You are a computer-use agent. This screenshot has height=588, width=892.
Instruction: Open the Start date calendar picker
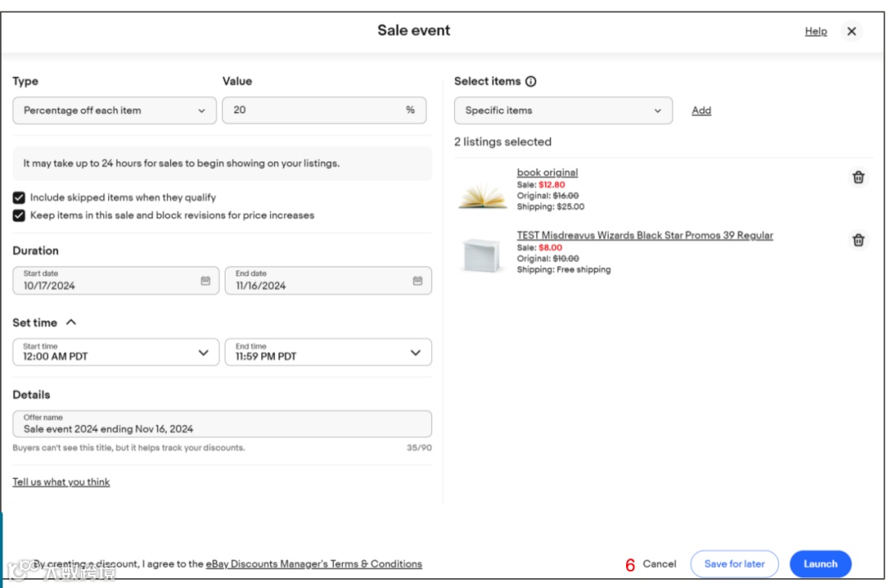(206, 281)
